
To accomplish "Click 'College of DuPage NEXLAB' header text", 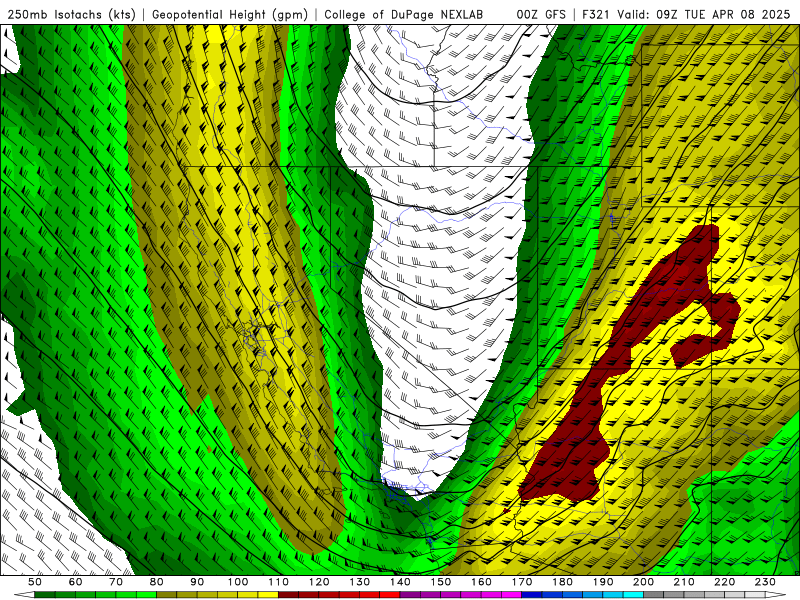I will coord(404,15).
